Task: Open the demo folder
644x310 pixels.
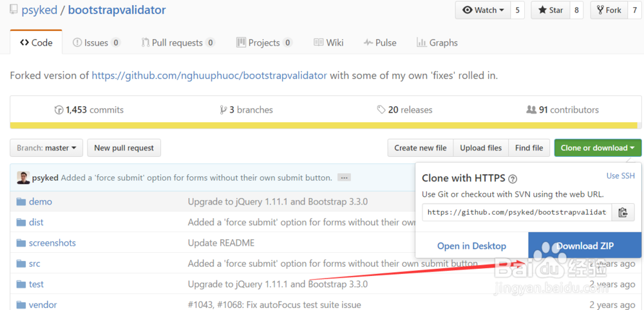Action: point(40,202)
